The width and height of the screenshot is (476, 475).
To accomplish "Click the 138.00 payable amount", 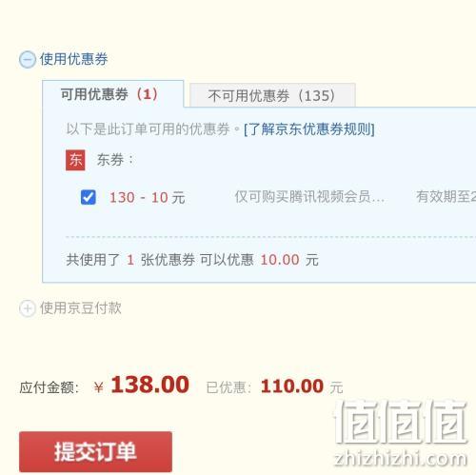I will tap(149, 385).
